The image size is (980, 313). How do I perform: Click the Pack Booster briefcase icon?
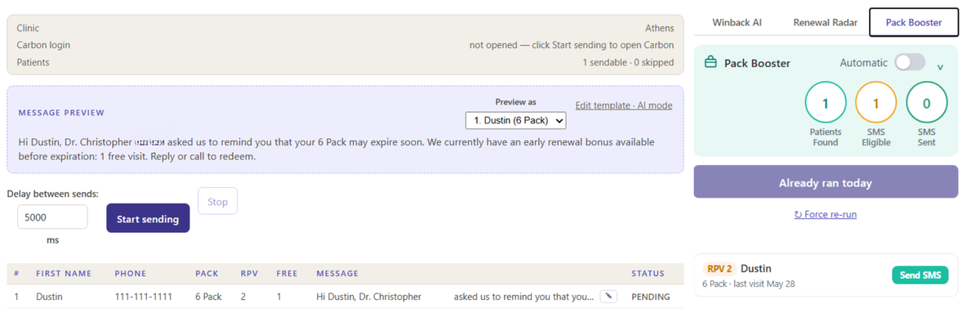(710, 63)
